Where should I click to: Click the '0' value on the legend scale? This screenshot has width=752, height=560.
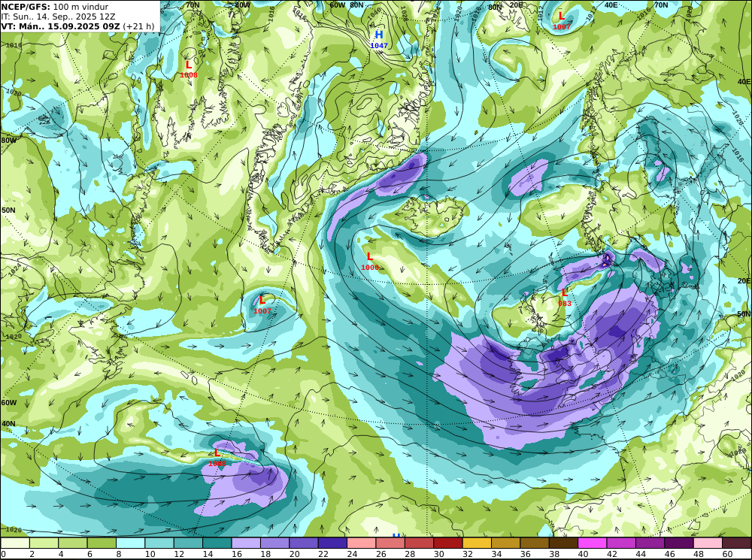4,554
